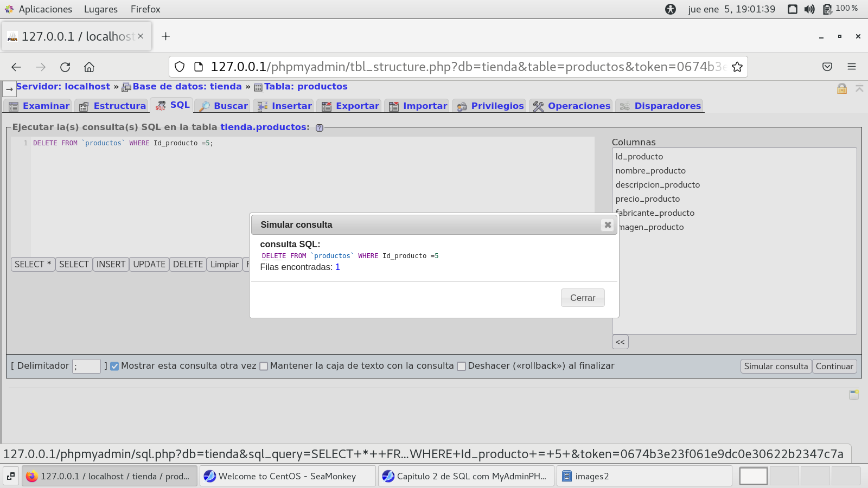Click the Continuar button
The height and width of the screenshot is (488, 868).
click(x=834, y=367)
